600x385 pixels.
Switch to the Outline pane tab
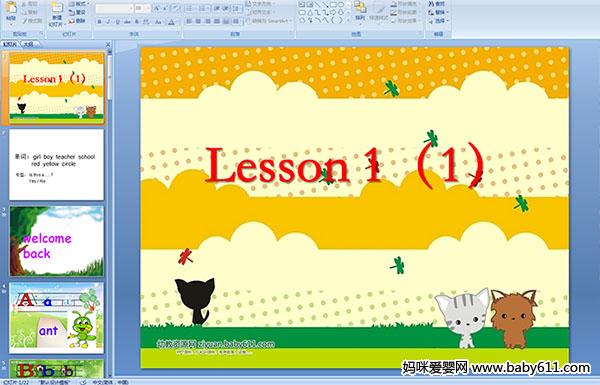click(28, 44)
